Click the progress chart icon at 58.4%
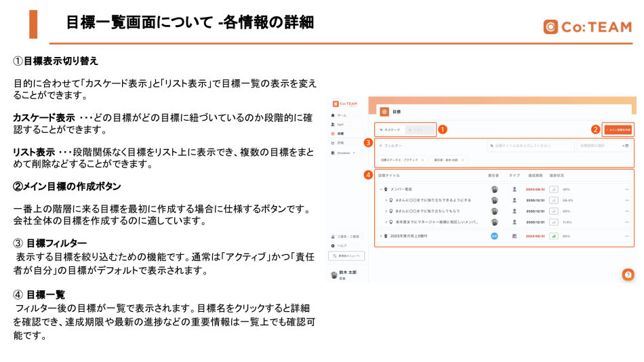The width and height of the screenshot is (644, 362). click(554, 201)
